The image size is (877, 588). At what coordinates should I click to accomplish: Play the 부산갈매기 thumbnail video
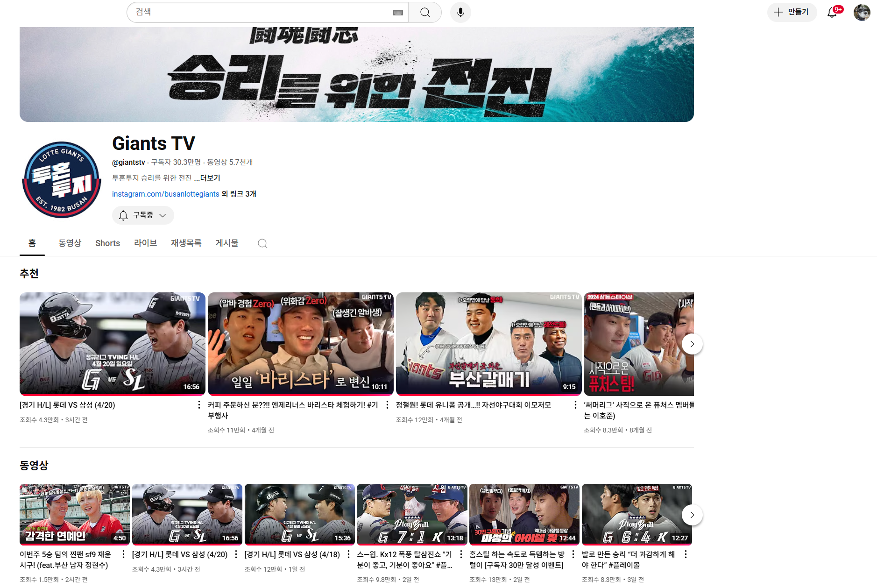(x=489, y=344)
